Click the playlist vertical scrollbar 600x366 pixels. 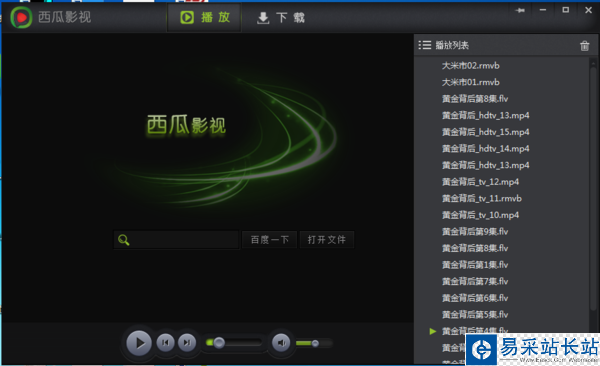click(593, 189)
